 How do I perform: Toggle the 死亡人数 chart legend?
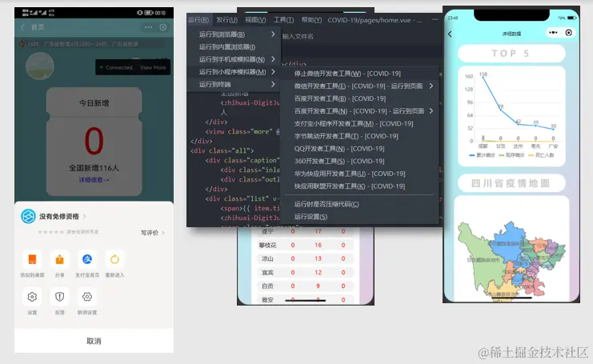pos(541,155)
